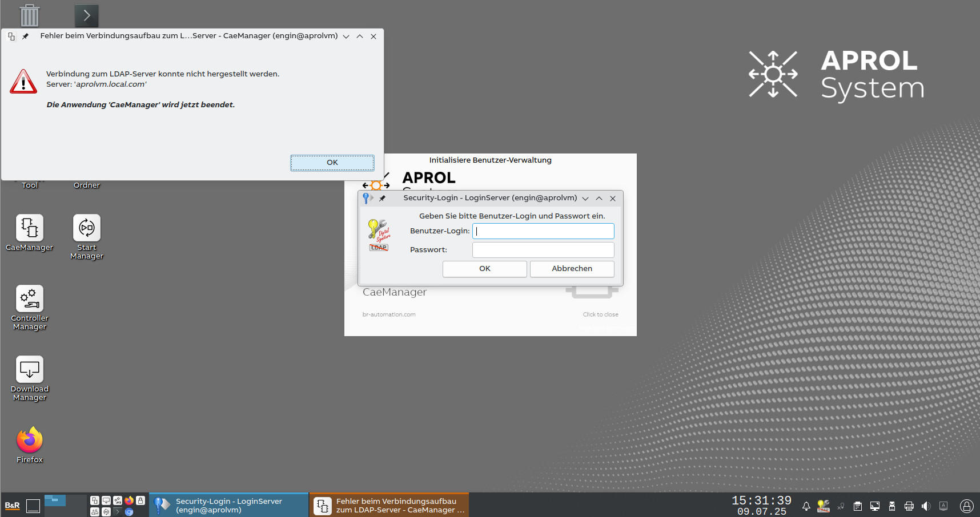
Task: Click the terminal icon in taskbar quick launcher
Action: click(x=118, y=511)
